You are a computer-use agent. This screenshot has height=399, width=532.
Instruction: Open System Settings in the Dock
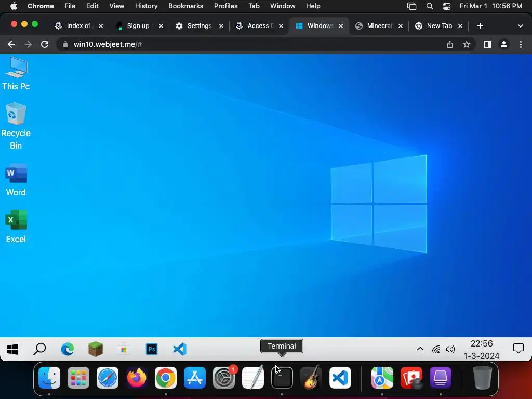tap(224, 378)
